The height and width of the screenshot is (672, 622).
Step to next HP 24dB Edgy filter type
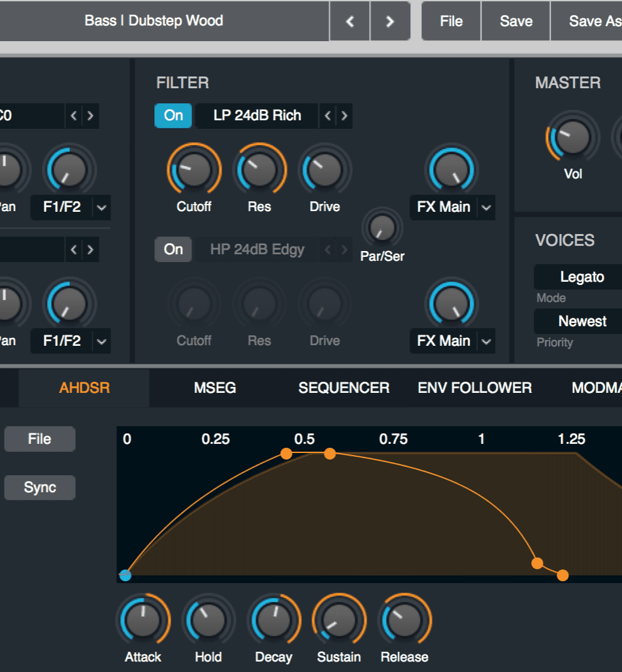point(344,250)
